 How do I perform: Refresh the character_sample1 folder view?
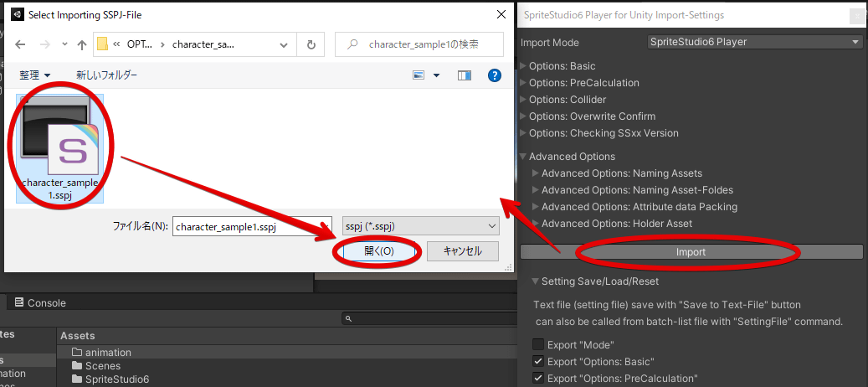[x=311, y=45]
